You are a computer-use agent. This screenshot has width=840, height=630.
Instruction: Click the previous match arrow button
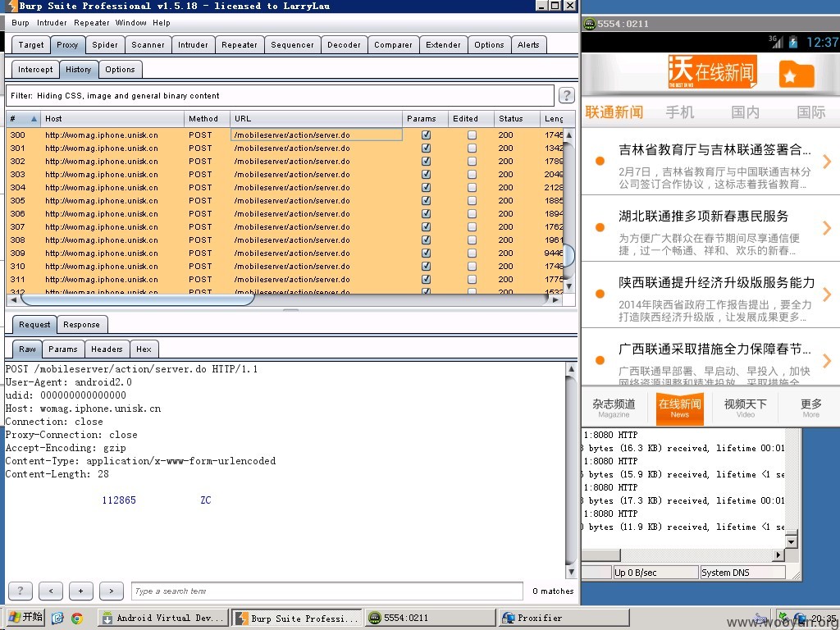(x=51, y=591)
